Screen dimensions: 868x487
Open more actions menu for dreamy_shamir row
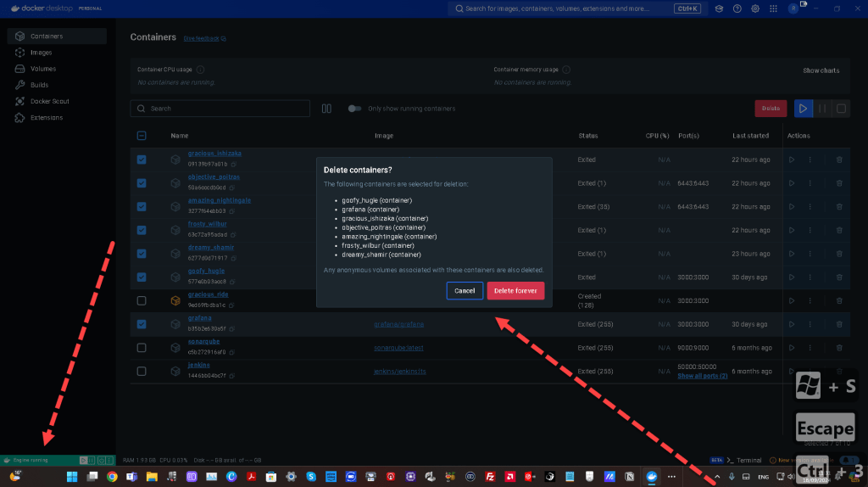(810, 254)
